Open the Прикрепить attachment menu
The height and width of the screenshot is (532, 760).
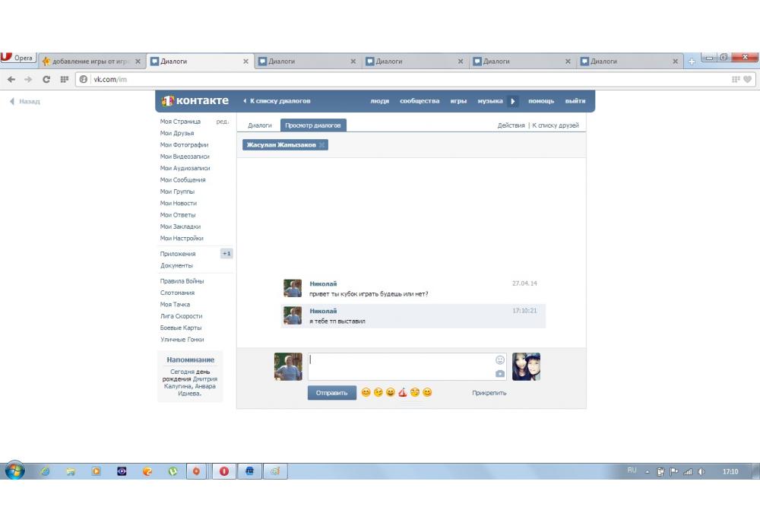click(489, 393)
